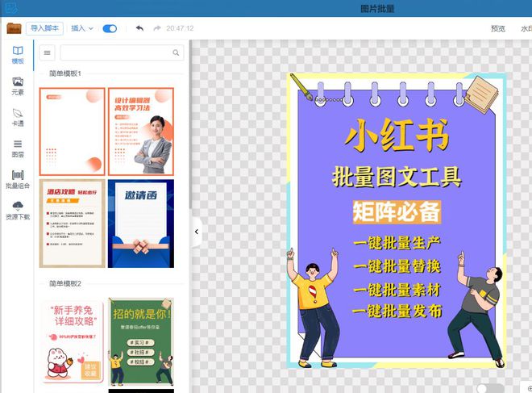Redo the last action
The image size is (532, 393).
156,28
